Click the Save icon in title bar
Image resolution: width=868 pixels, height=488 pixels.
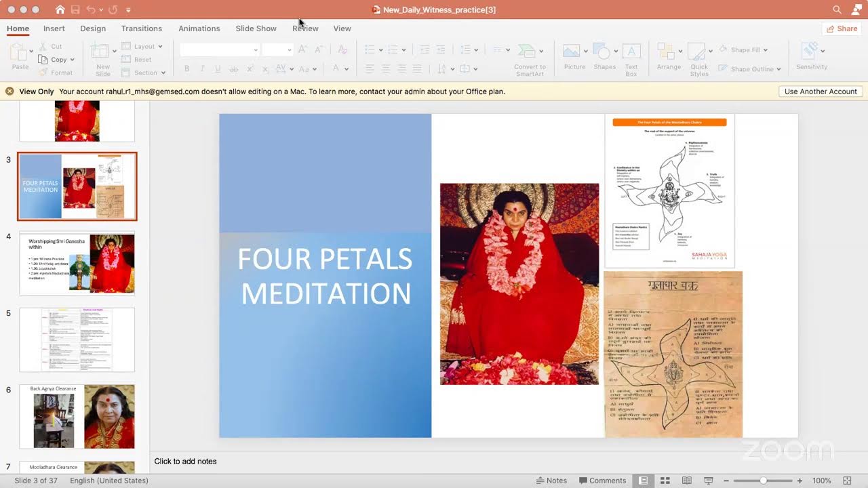[75, 9]
